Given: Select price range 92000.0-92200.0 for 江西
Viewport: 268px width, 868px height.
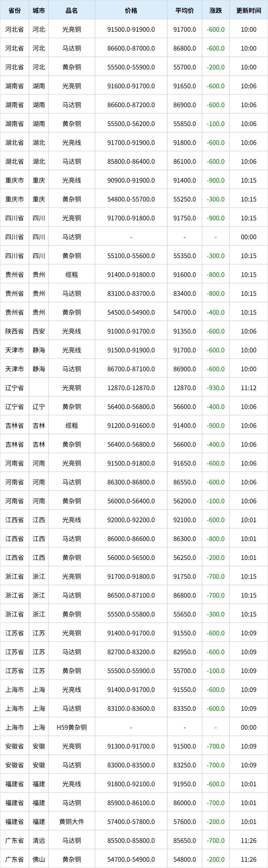Looking at the screenshot, I should tap(131, 520).
